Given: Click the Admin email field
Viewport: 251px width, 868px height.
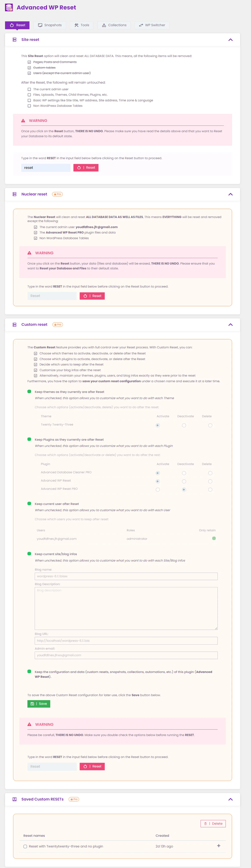Looking at the screenshot, I should click(126, 655).
